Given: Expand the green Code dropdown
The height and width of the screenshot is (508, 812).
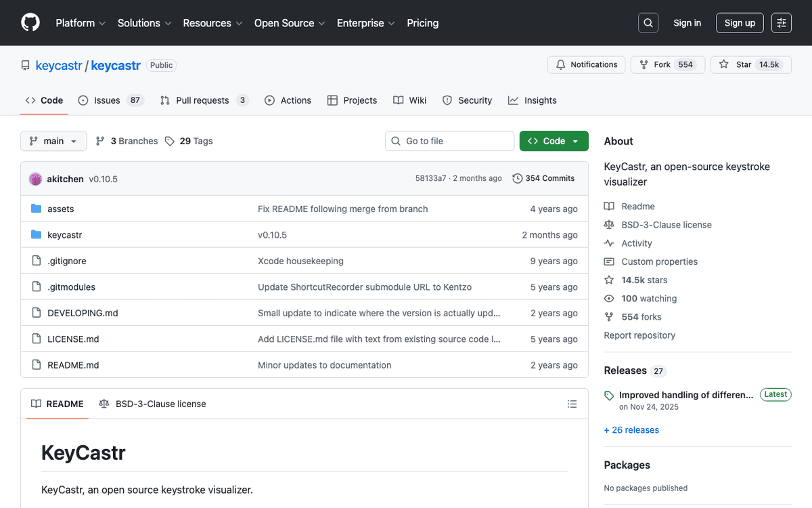Looking at the screenshot, I should (554, 141).
